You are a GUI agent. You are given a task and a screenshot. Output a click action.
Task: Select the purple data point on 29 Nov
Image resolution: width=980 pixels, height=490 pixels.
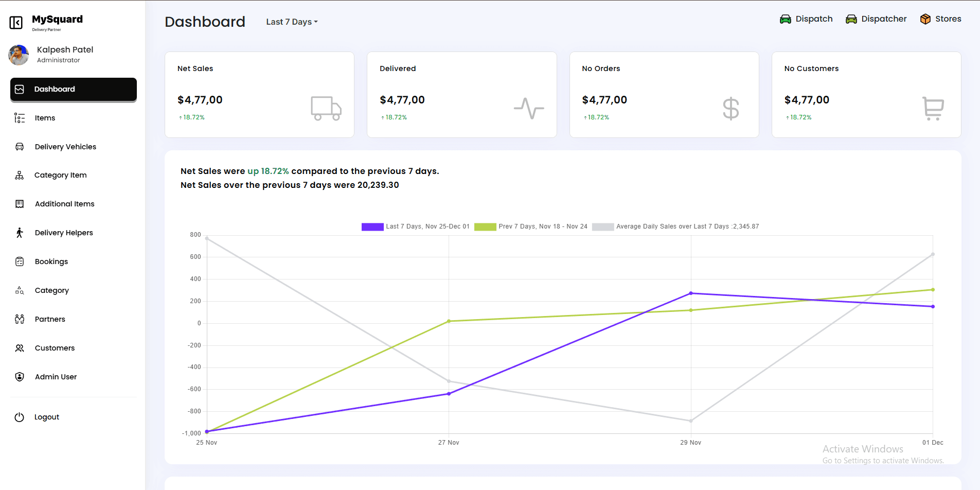(x=691, y=293)
